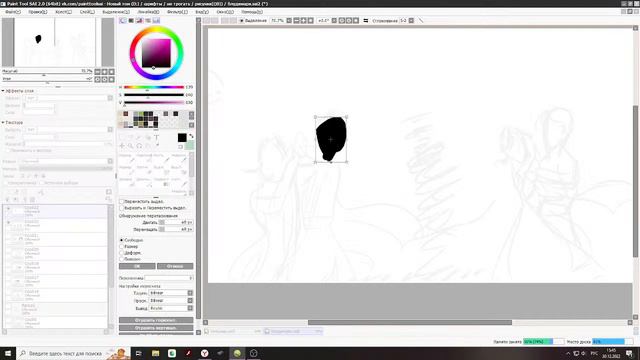The image size is (640, 360).
Task: Toggle the color mixer panel icon
Action: [x=148, y=20]
